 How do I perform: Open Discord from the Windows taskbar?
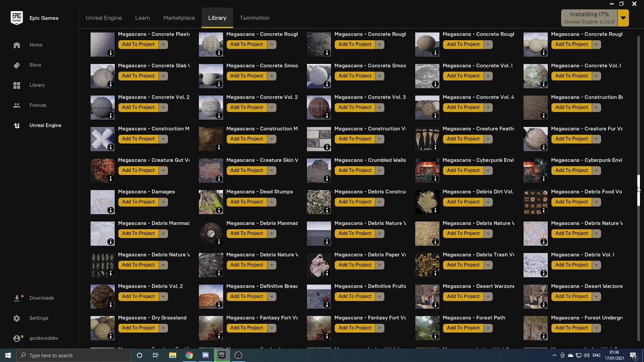tap(205, 355)
